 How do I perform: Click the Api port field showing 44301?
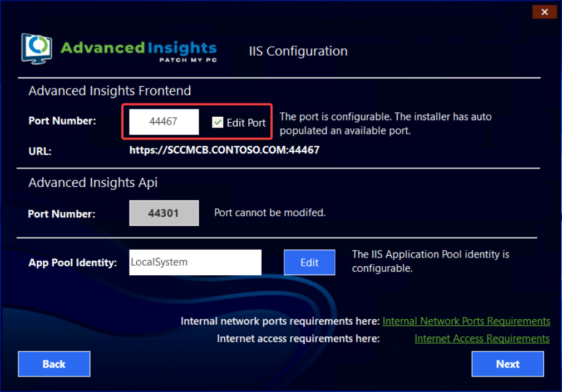click(164, 213)
